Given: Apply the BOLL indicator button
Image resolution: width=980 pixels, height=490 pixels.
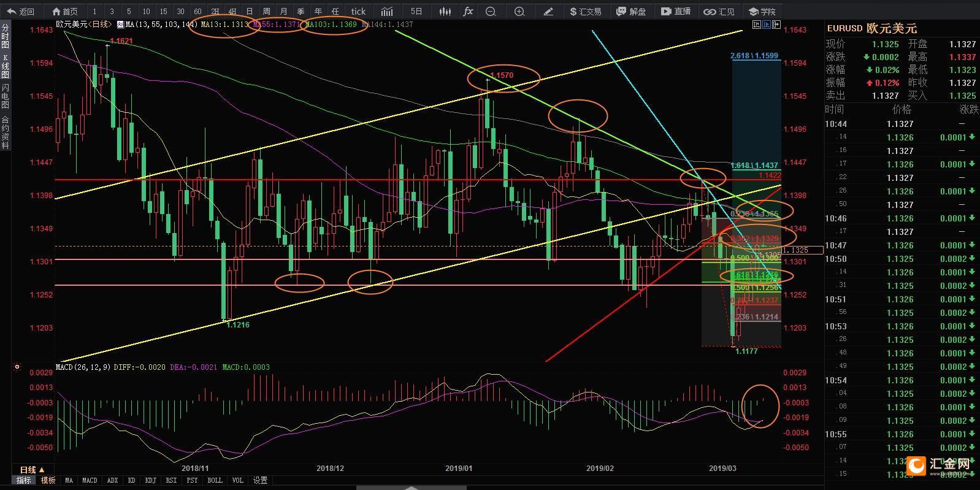Looking at the screenshot, I should point(215,480).
